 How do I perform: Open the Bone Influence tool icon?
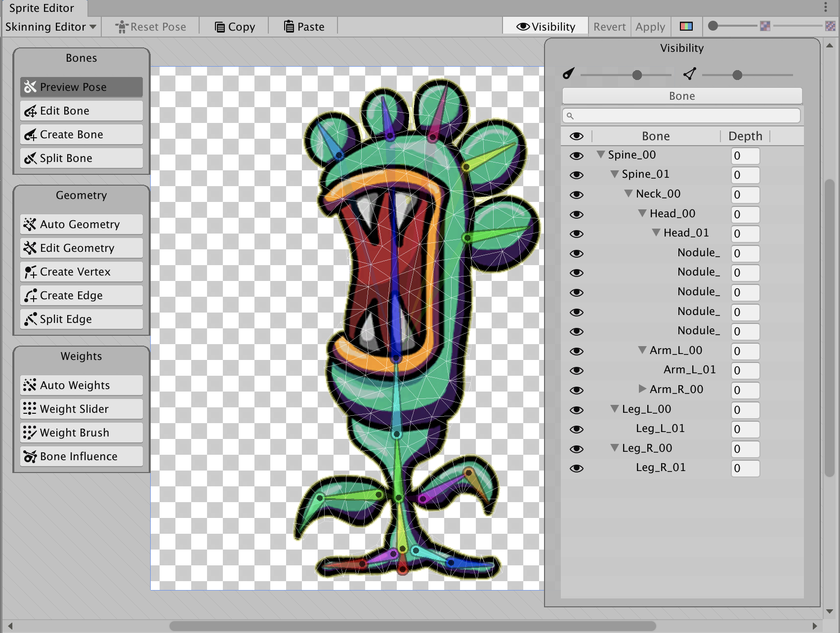coord(31,457)
